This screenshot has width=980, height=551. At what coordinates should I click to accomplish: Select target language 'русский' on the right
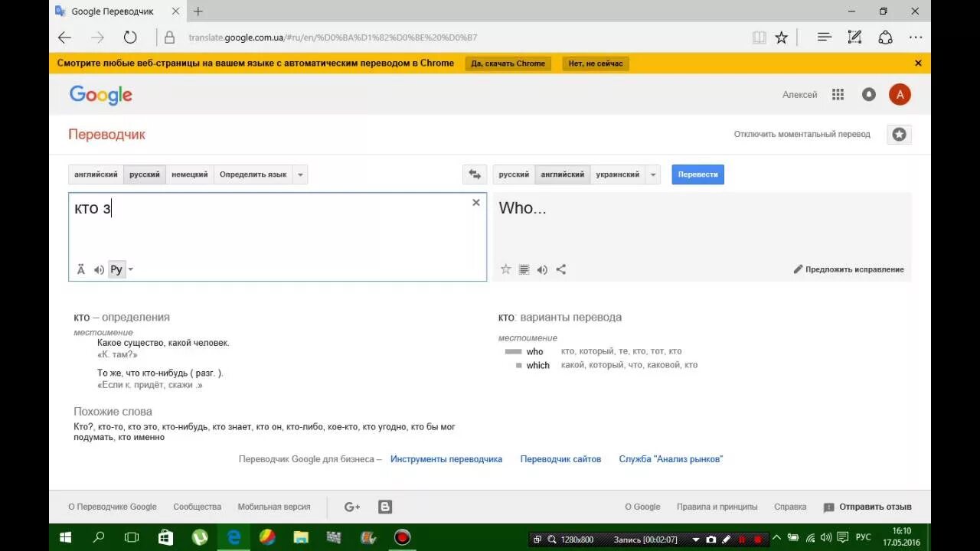coord(514,174)
